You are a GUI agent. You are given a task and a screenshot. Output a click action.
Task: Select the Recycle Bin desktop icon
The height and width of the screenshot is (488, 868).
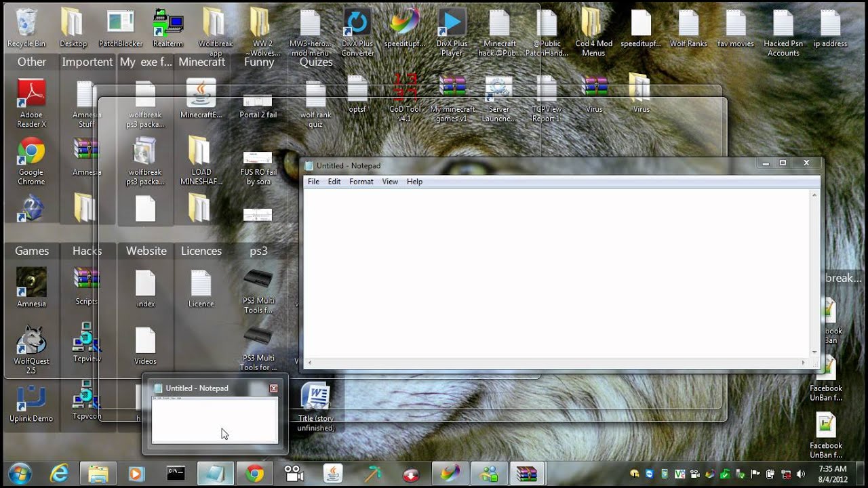26,28
